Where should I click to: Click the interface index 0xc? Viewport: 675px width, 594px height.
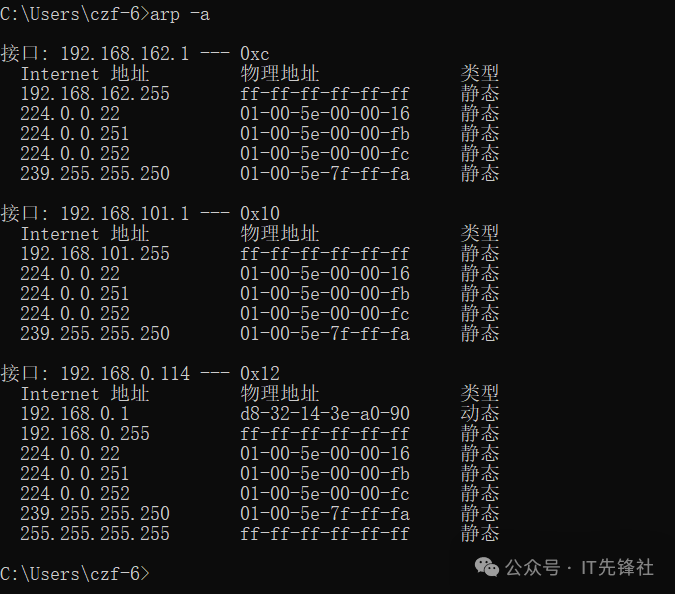pos(255,53)
